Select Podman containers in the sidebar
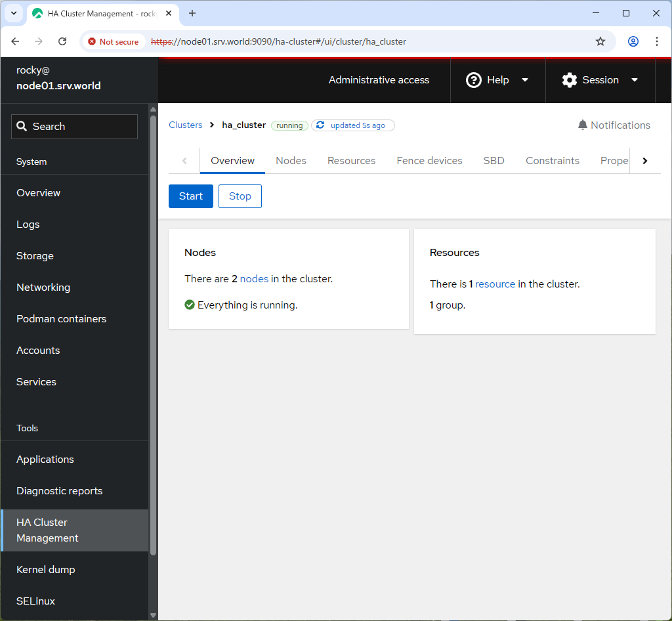672x621 pixels. click(x=61, y=318)
